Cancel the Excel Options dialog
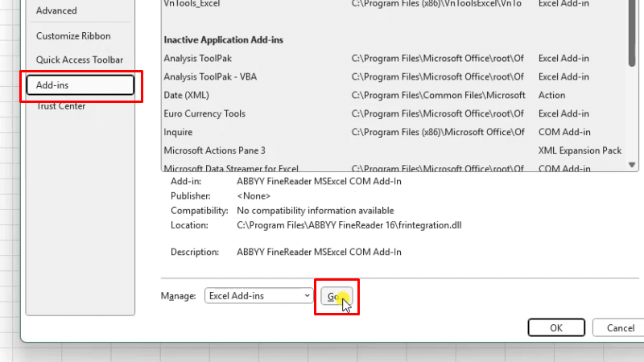The image size is (644, 362). pos(620,327)
